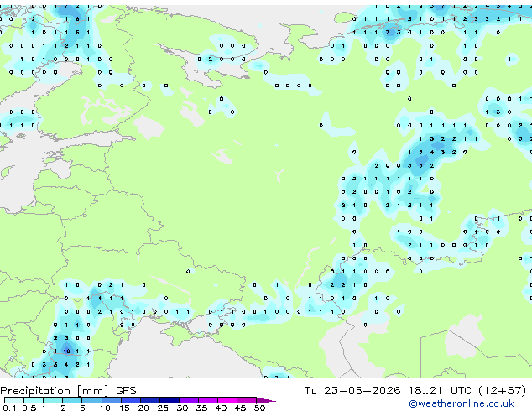Click the legend label '50'
This screenshot has height=411, width=532.
pos(259,408)
